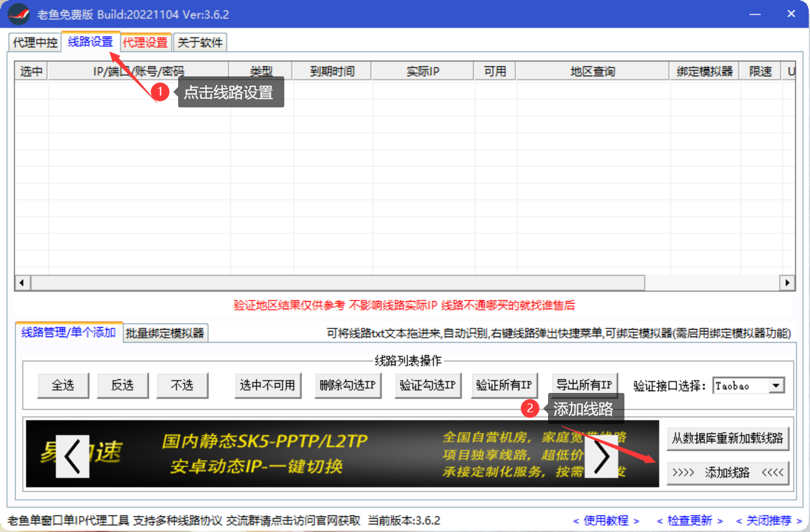Open the 验证接口选择 Taobao dropdown

(x=776, y=385)
